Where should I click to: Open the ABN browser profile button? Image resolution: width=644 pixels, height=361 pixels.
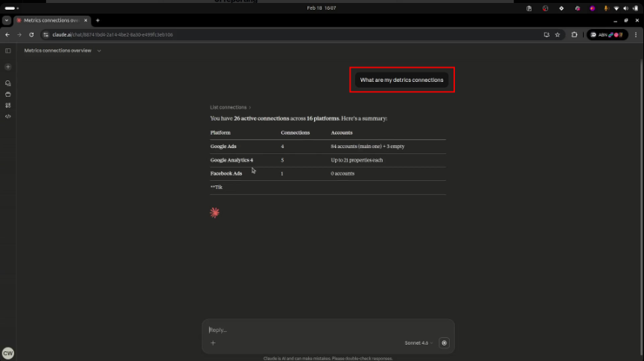click(608, 35)
